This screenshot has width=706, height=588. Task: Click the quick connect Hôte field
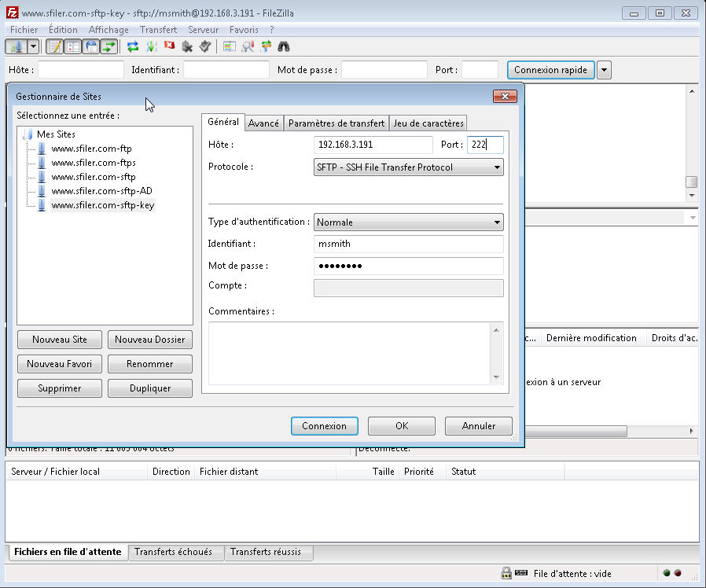[x=81, y=70]
